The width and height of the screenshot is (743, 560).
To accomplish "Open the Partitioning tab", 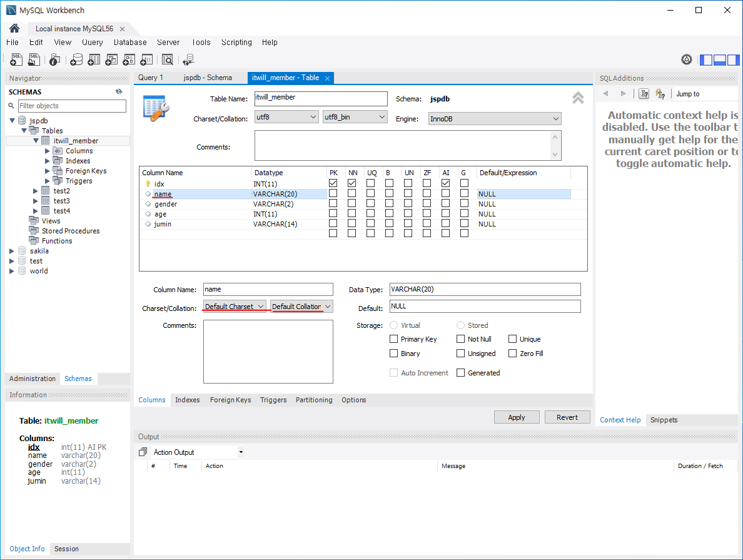I will (314, 400).
